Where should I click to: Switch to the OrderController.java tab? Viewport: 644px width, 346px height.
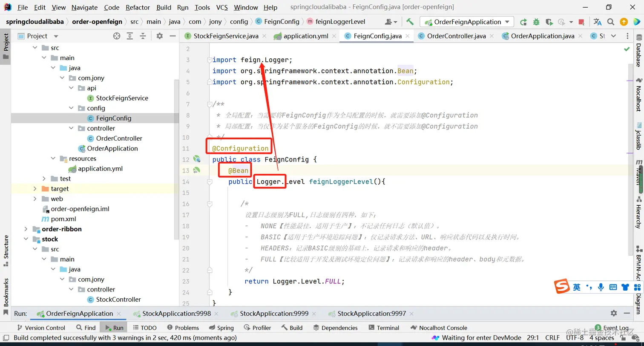click(456, 36)
